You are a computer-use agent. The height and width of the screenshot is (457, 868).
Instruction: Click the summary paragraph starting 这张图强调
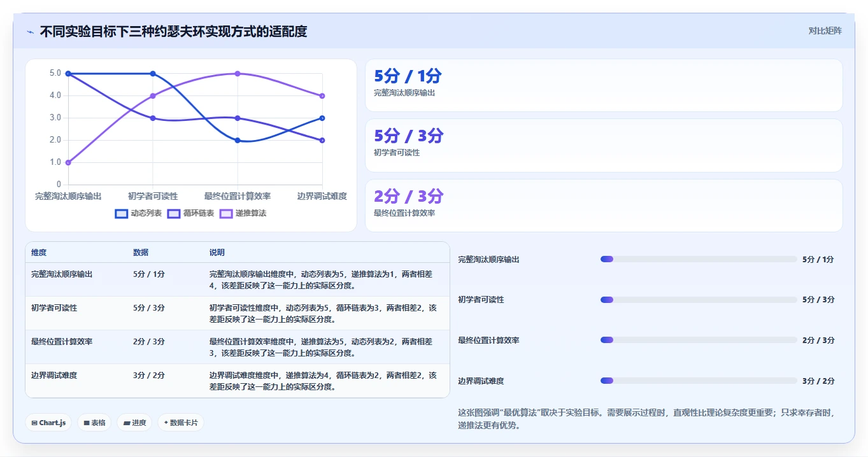pos(646,419)
